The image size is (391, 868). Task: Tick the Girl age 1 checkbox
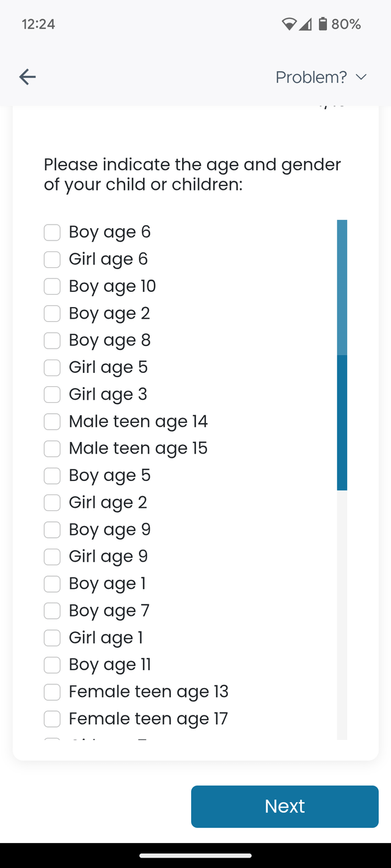(52, 637)
